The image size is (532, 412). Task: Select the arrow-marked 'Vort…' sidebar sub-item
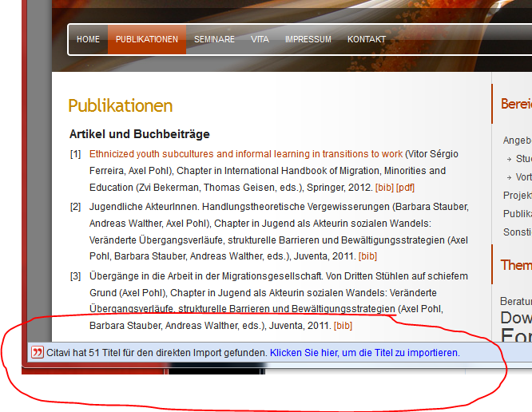tap(522, 177)
